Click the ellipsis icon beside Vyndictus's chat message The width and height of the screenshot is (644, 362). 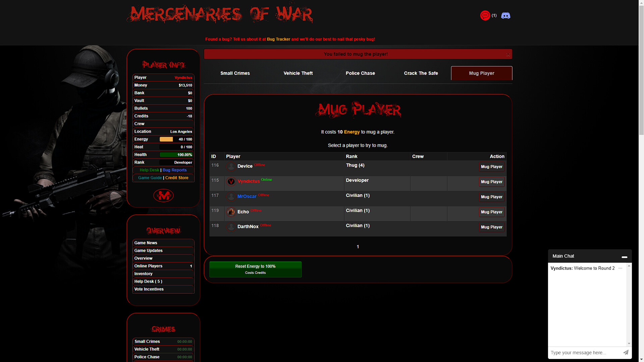(x=620, y=268)
